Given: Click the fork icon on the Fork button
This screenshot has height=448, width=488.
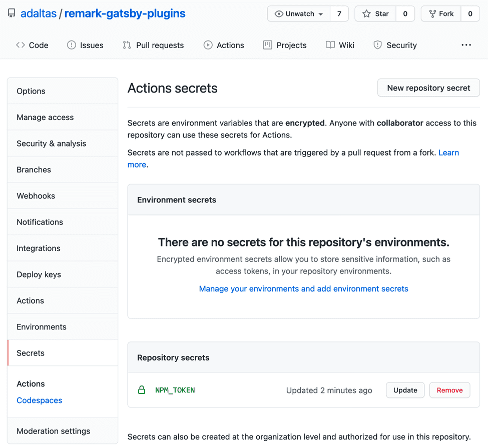Looking at the screenshot, I should coord(432,13).
